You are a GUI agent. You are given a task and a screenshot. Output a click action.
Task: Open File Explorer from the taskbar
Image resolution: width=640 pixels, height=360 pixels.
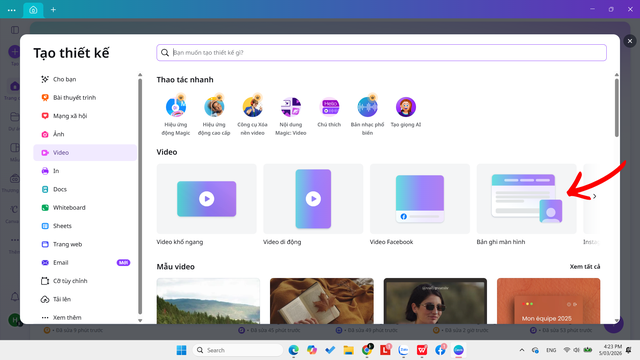click(349, 350)
